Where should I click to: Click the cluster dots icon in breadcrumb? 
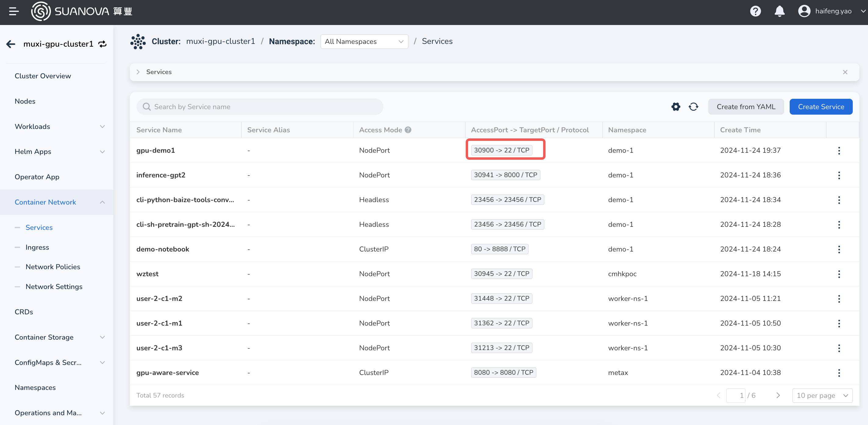(x=138, y=41)
